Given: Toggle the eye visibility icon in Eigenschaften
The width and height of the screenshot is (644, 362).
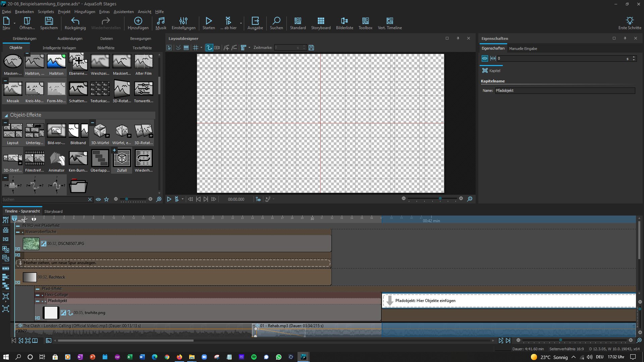Looking at the screenshot, I should 485,58.
